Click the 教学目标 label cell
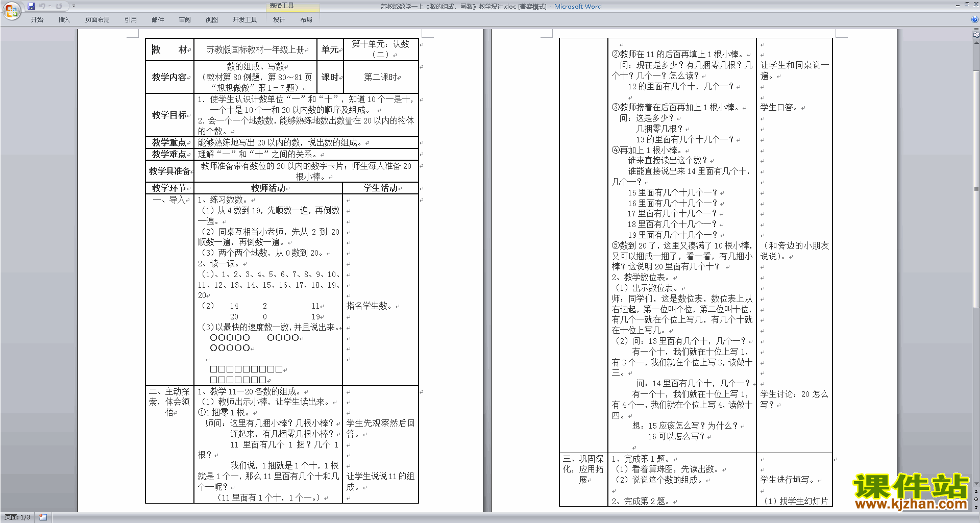The height and width of the screenshot is (523, 980). point(169,115)
